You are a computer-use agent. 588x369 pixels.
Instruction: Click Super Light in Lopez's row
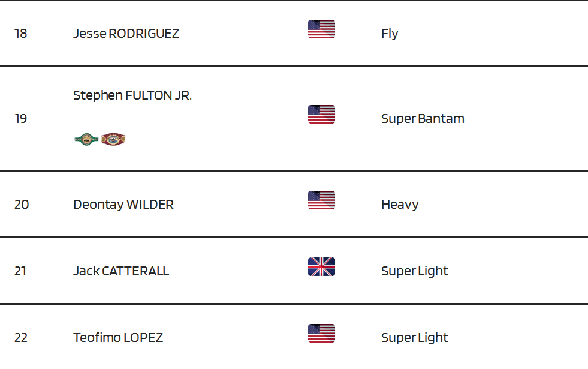pos(414,337)
